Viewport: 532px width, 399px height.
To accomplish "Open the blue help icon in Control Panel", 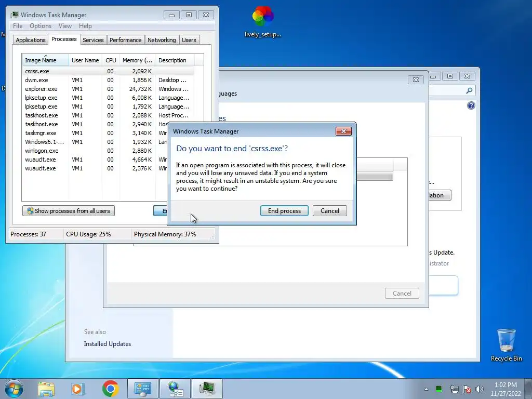I will [471, 105].
